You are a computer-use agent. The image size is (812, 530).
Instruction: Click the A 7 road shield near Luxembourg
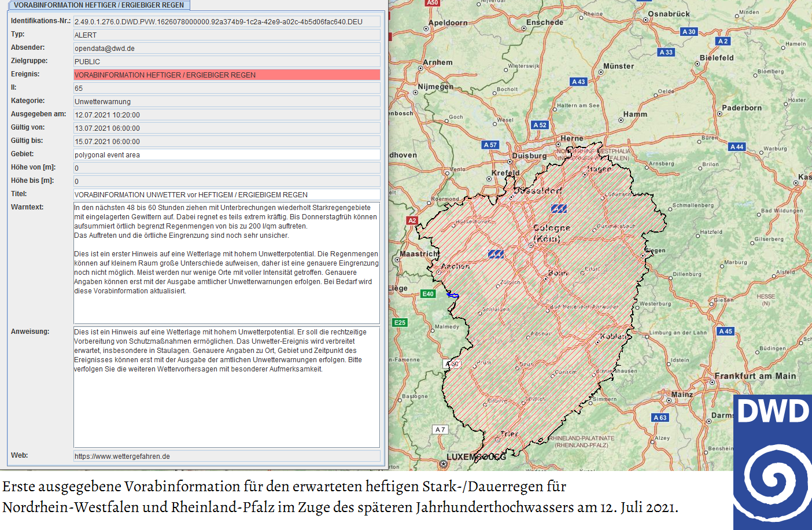tap(440, 429)
